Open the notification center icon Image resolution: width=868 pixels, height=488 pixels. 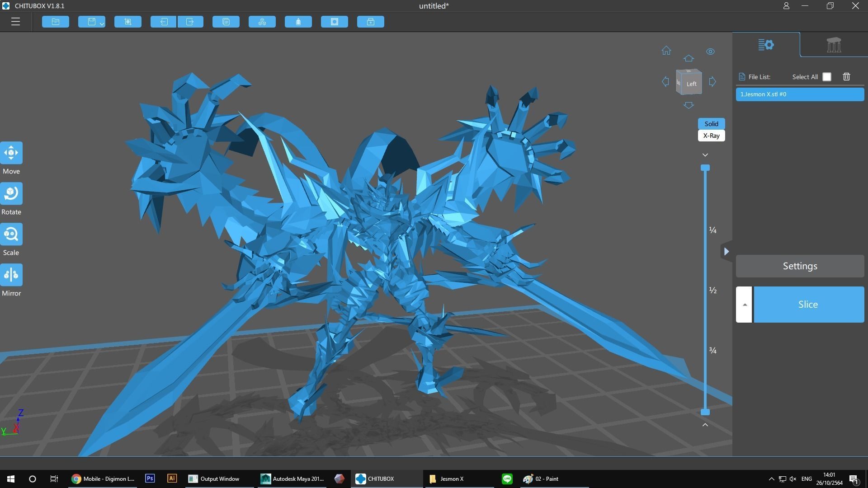(x=854, y=479)
